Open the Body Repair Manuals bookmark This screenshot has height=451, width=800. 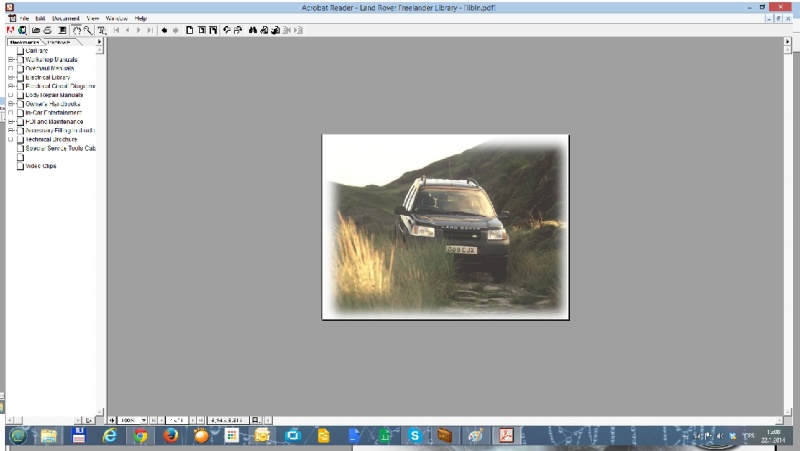click(x=53, y=95)
